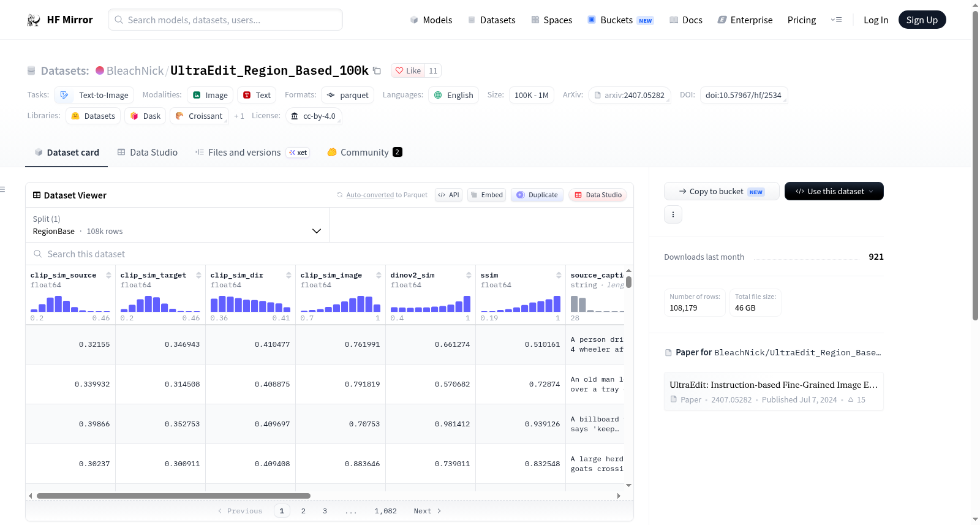Expand the +1 more libraries
The width and height of the screenshot is (980, 525).
[x=239, y=116]
